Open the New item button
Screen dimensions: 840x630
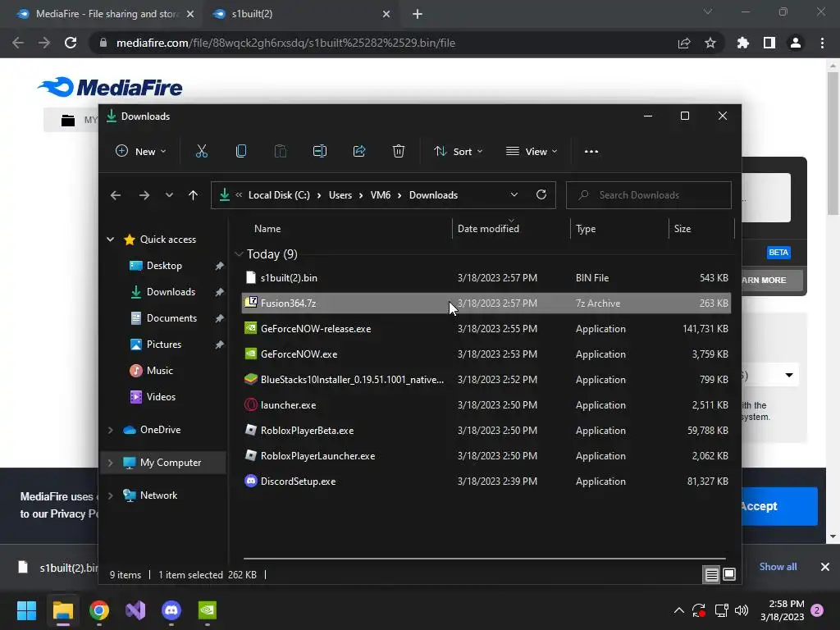click(141, 152)
